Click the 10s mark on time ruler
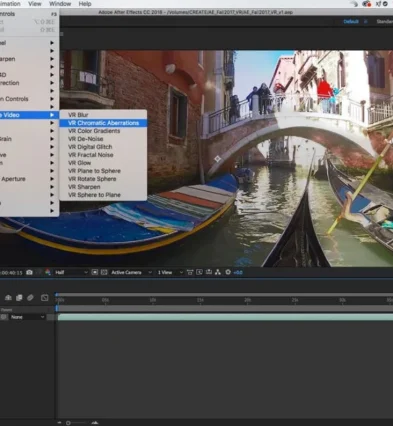The width and height of the screenshot is (393, 426). [153, 300]
